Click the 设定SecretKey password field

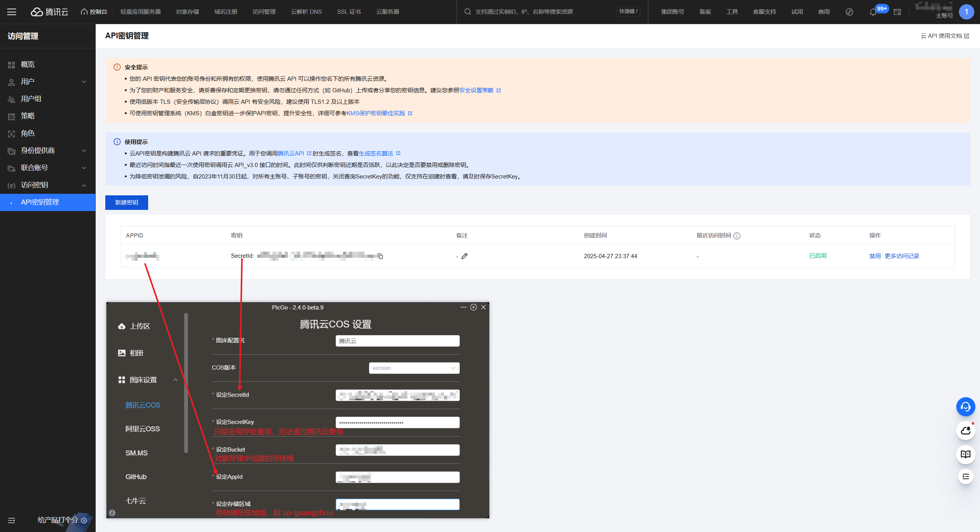[x=397, y=422]
